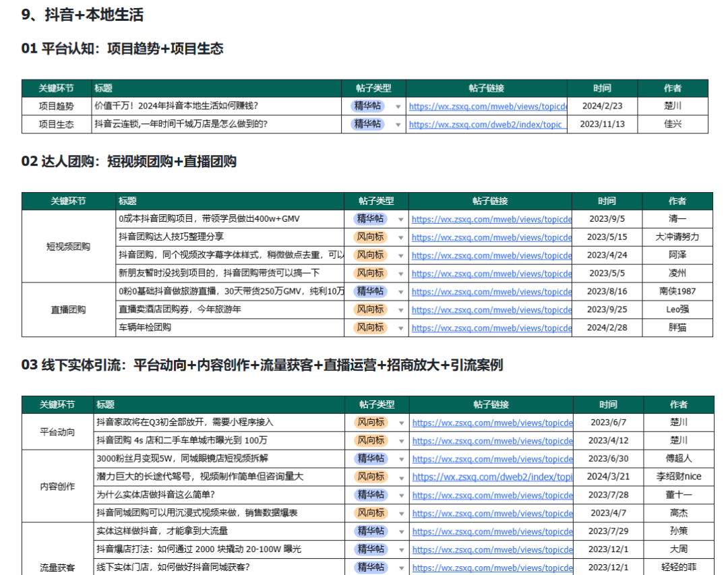The height and width of the screenshot is (575, 728).
Task: Click the title 抖音团购，同个视频改字幕字体样式
Action: [x=231, y=255]
